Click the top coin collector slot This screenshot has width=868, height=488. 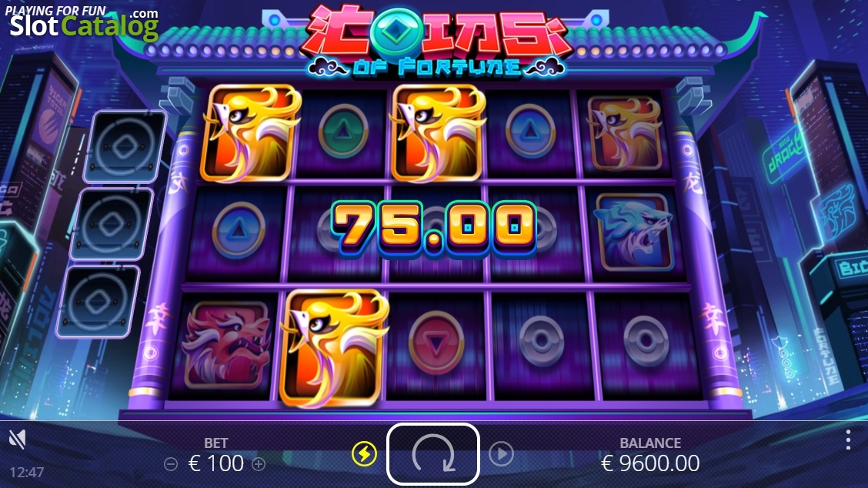pos(125,147)
